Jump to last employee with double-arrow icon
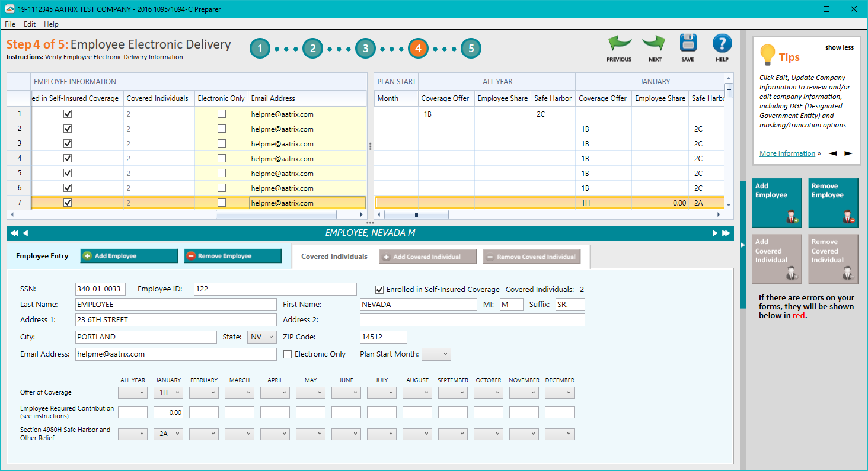 [x=726, y=233]
